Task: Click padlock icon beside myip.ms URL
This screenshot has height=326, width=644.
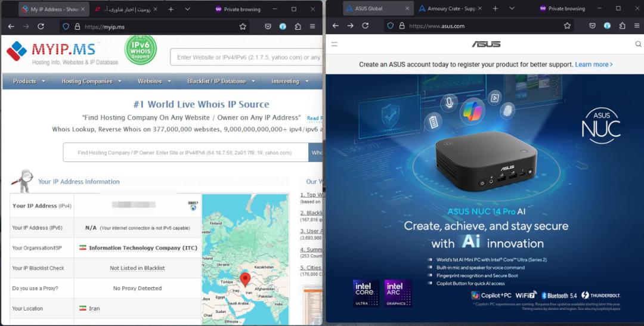Action: (x=77, y=26)
